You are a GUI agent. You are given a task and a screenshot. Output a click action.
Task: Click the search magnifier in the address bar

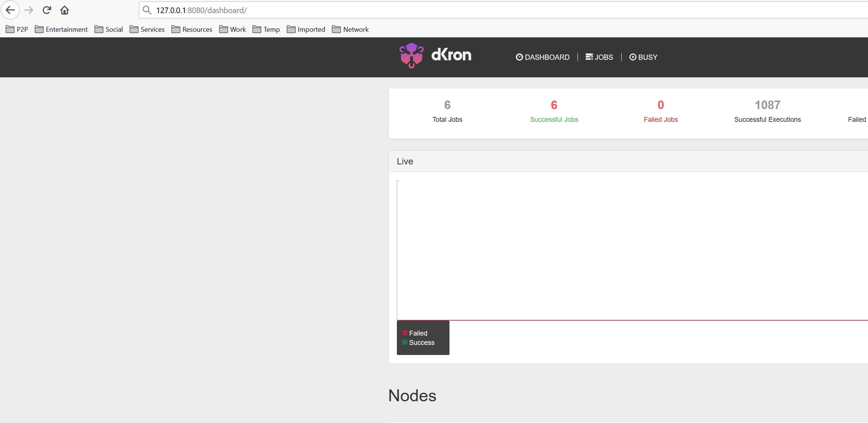tap(147, 10)
